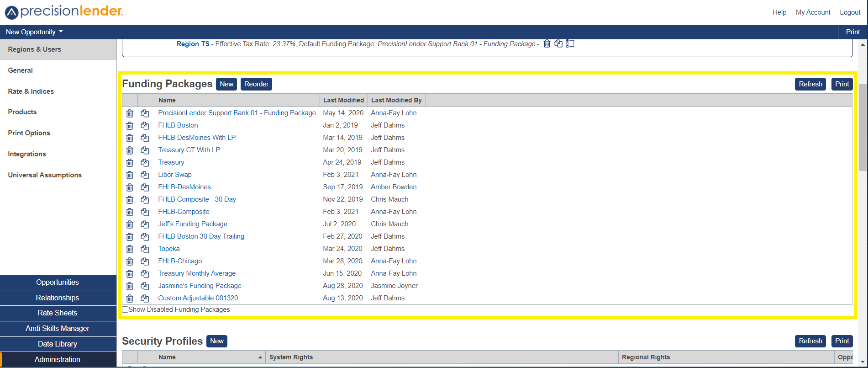Click the Reorder funding packages button
This screenshot has width=868, height=368.
pyautogui.click(x=256, y=84)
